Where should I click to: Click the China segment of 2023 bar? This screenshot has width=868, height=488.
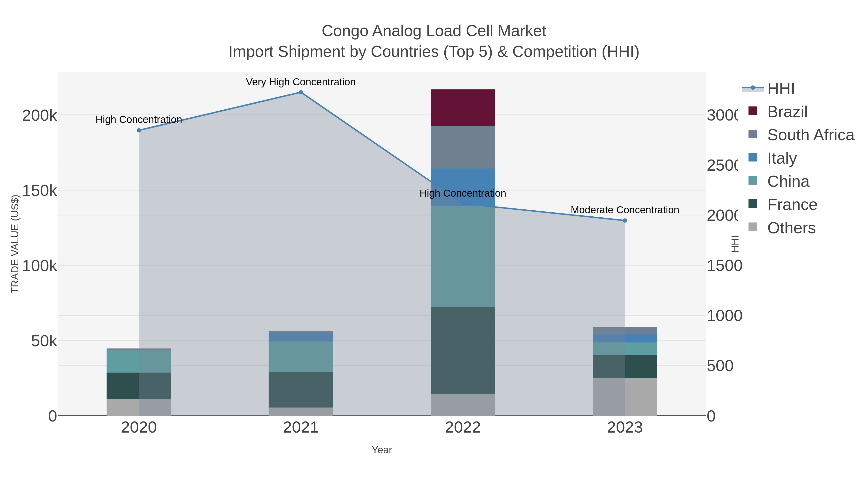(625, 349)
